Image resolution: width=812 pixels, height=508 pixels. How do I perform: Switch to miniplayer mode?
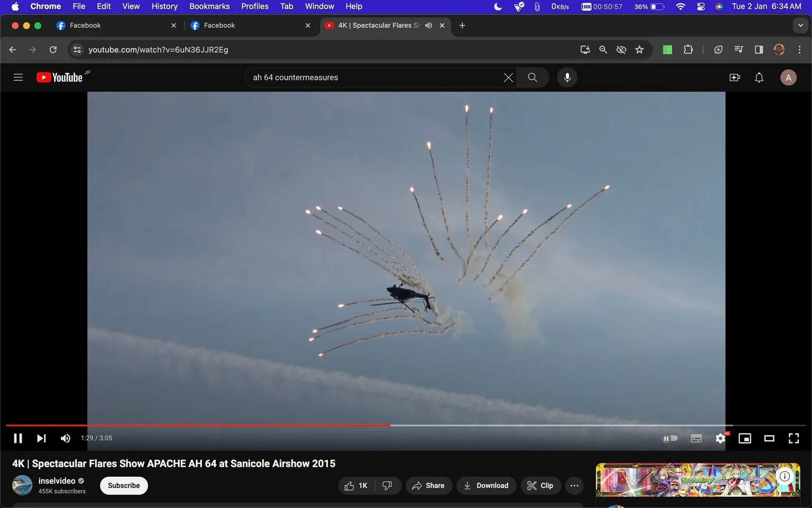coord(744,438)
